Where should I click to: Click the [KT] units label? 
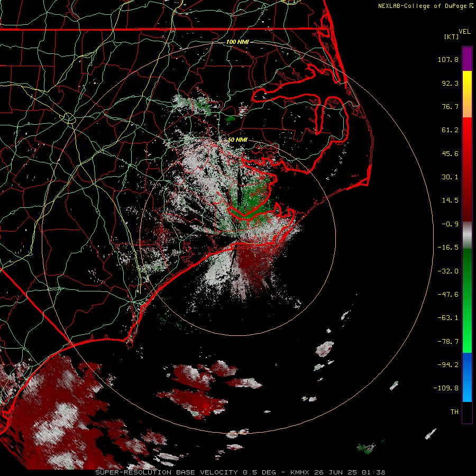coord(452,36)
